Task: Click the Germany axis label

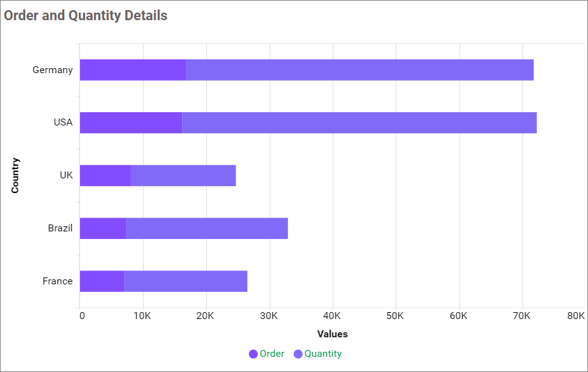Action: coord(52,70)
